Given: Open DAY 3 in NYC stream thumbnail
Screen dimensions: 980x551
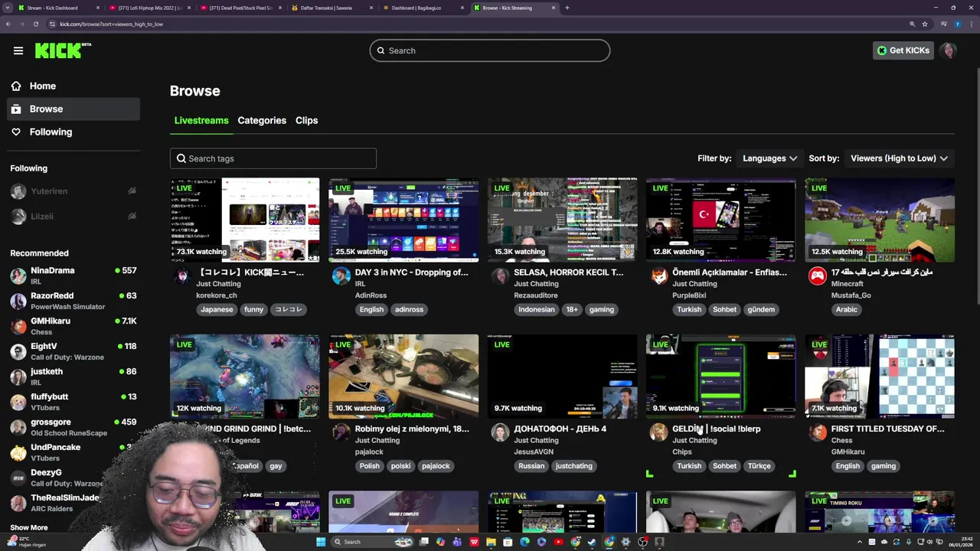Looking at the screenshot, I should coord(403,220).
